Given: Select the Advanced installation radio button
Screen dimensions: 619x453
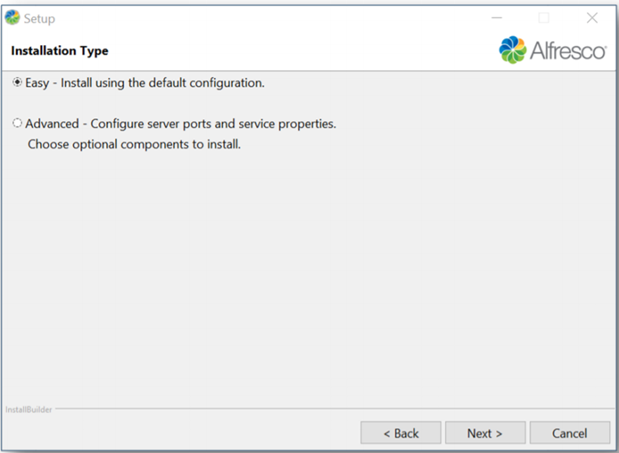Looking at the screenshot, I should [x=18, y=124].
